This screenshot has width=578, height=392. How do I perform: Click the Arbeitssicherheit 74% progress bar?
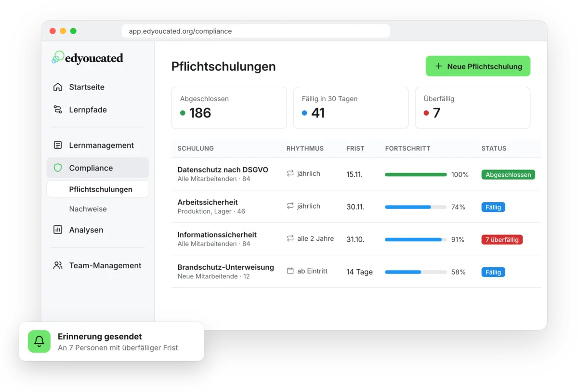(416, 207)
